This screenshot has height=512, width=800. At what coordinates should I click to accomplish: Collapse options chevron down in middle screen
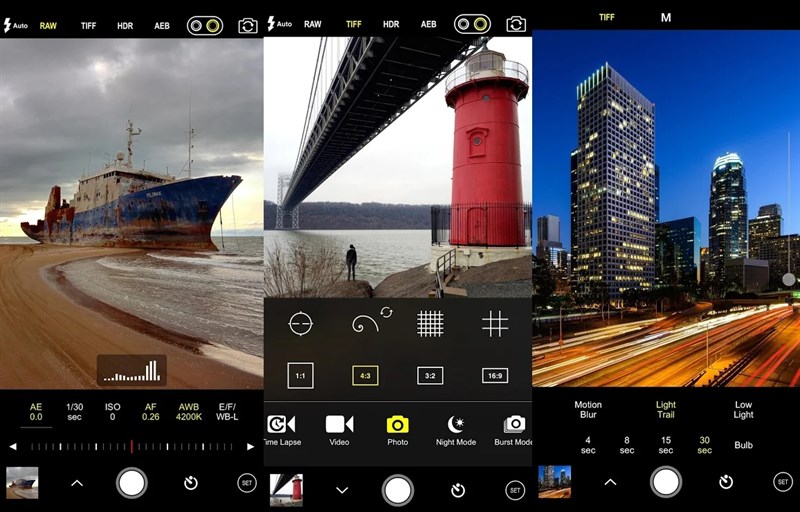pyautogui.click(x=342, y=491)
